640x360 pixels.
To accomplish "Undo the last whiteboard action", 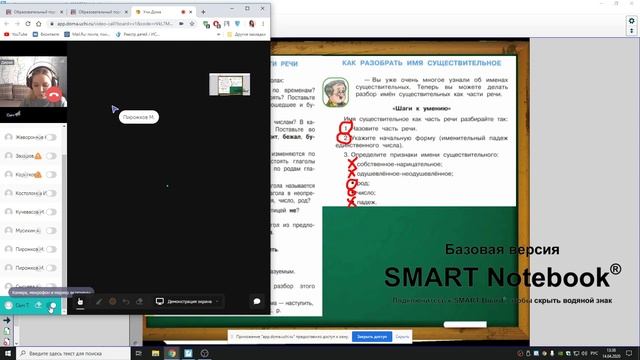I will pyautogui.click(x=126, y=302).
